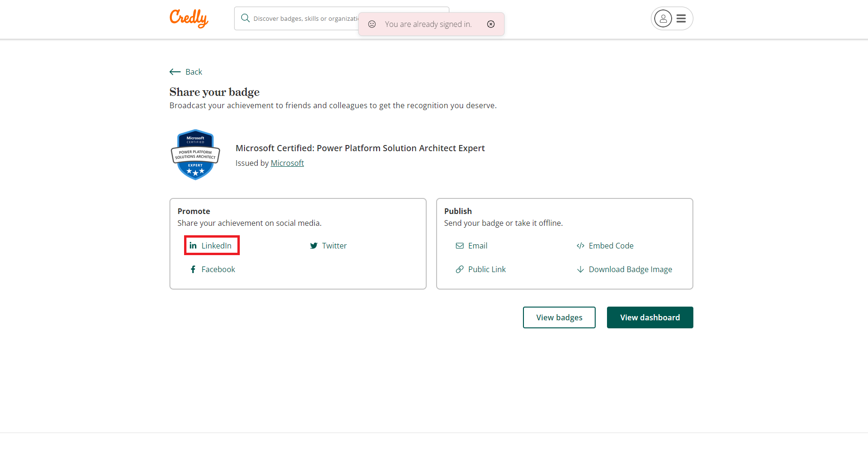Viewport: 868px width, 454px height.
Task: Open the user profile avatar icon
Action: (x=663, y=18)
